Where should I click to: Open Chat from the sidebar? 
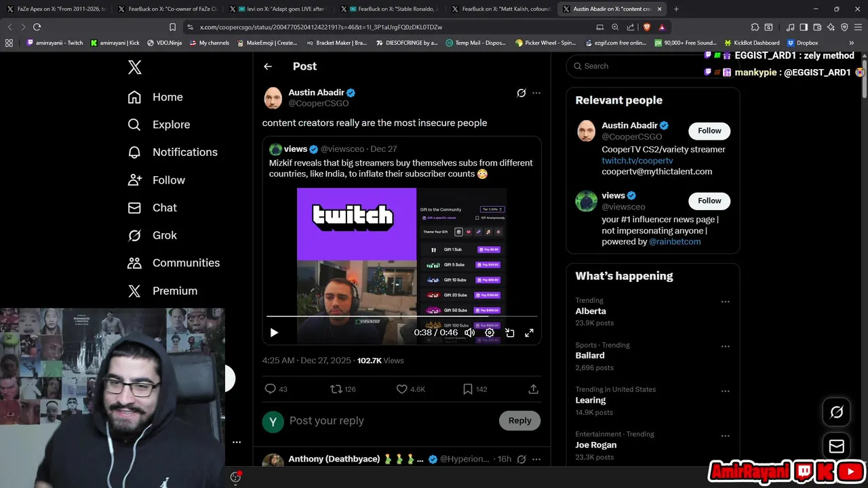tap(152, 207)
